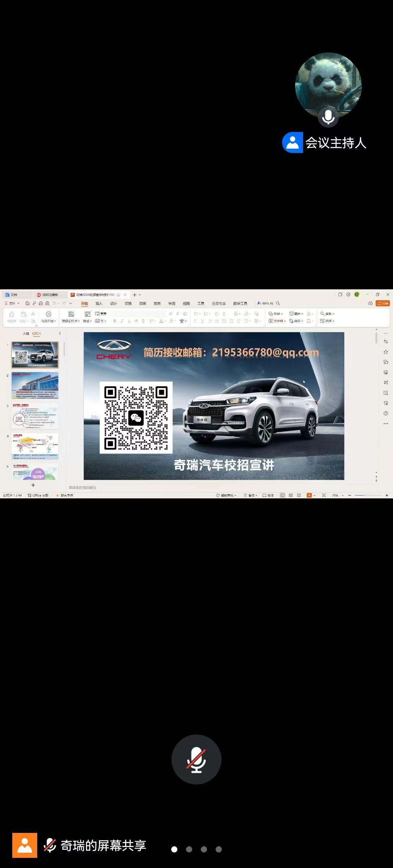Click the 当页开始 slideshow play icon
This screenshot has height=868, width=393.
point(48,314)
